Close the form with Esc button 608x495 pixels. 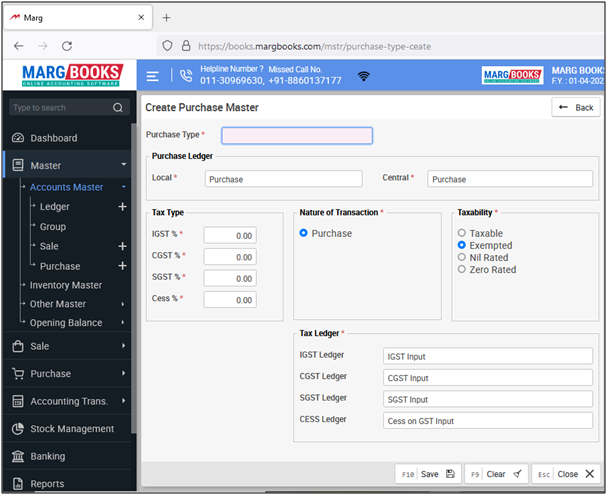tap(566, 474)
